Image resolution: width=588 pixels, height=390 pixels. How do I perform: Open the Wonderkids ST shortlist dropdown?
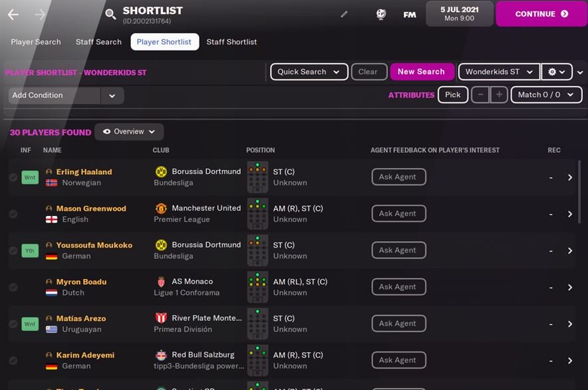tap(499, 72)
